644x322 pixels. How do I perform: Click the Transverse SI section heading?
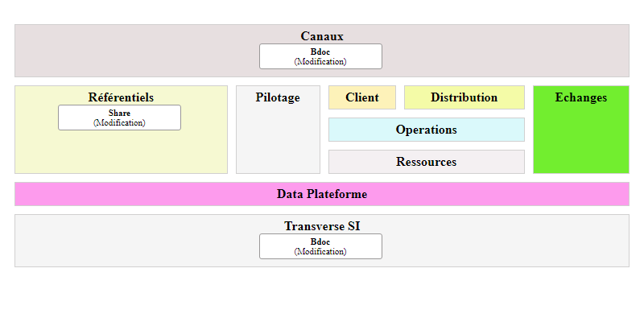[321, 226]
